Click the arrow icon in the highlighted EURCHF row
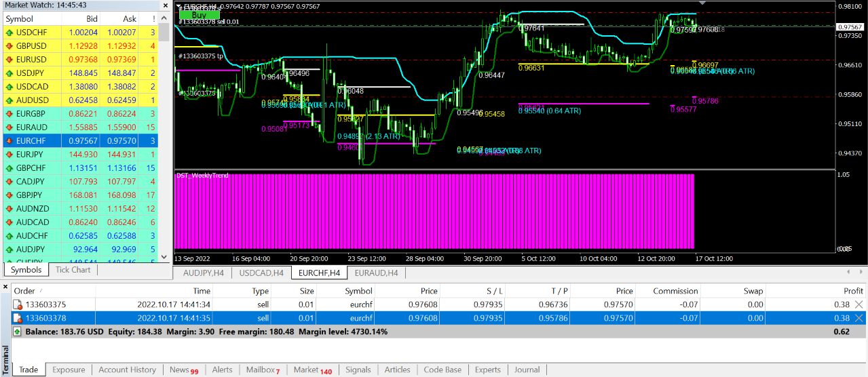Viewport: 868px width, 377px height. [x=10, y=140]
